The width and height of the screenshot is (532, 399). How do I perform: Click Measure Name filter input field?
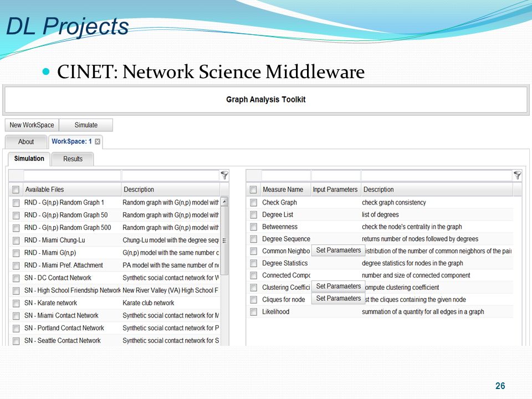(286, 176)
